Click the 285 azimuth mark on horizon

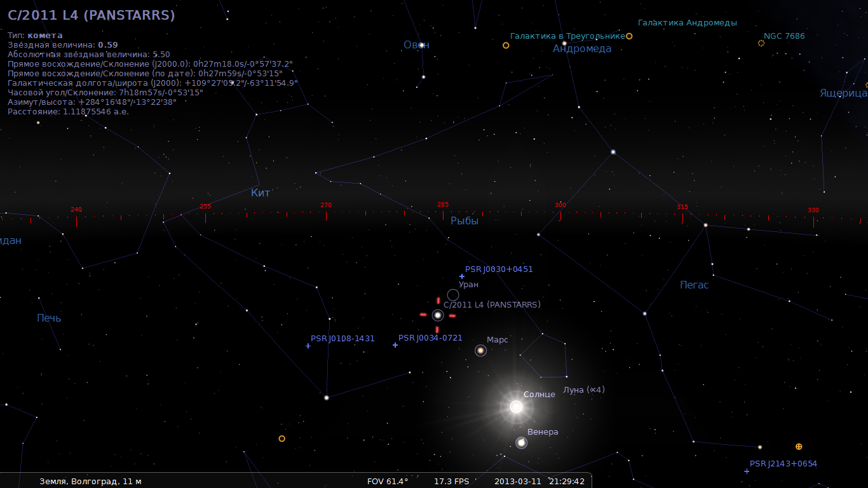[442, 205]
